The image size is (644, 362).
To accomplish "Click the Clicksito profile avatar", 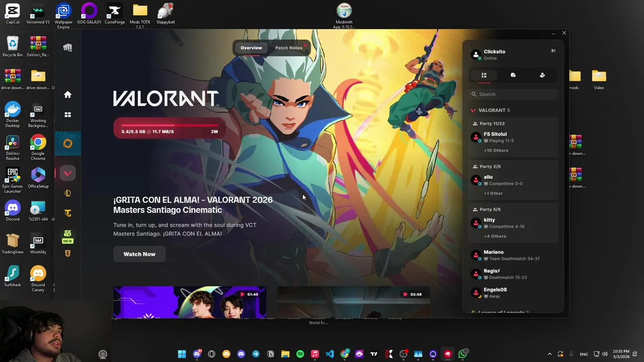I will coord(476,54).
